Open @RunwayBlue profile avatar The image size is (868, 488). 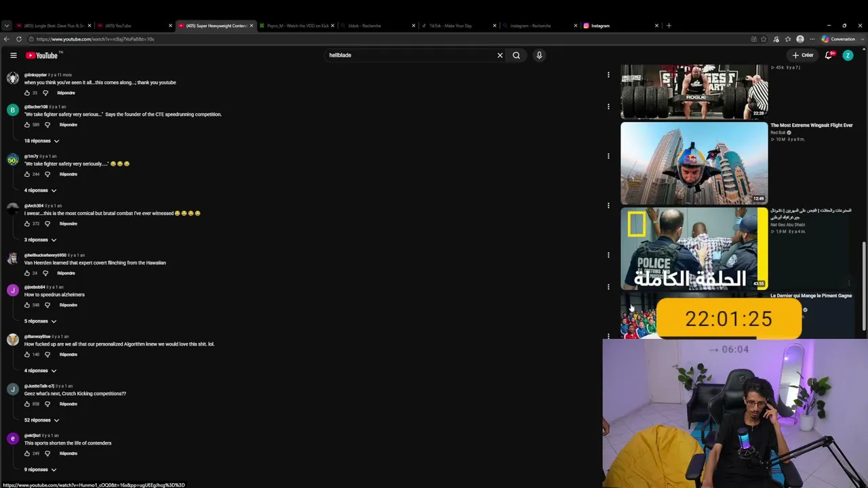[13, 340]
